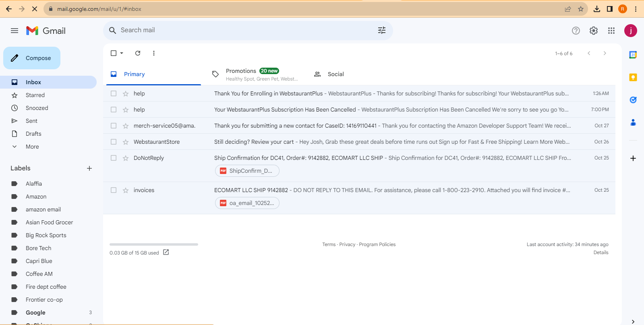Viewport: 644px width, 325px height.
Task: Open Settings gear icon
Action: [594, 31]
